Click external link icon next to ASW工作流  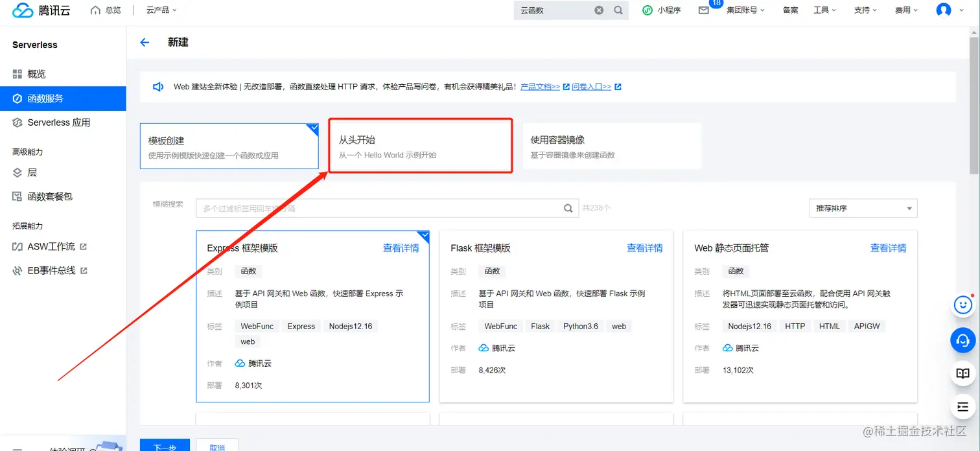click(83, 247)
